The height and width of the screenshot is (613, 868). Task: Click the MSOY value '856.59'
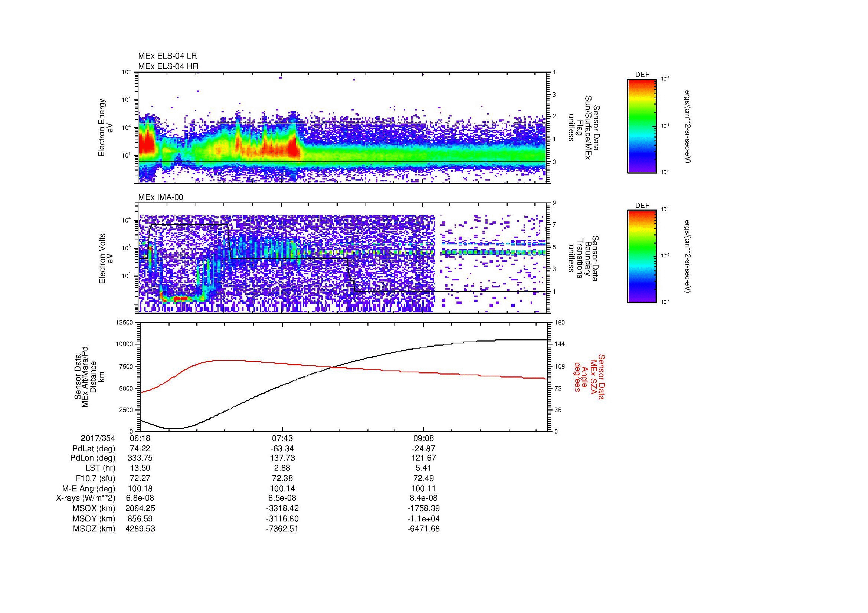coord(140,518)
